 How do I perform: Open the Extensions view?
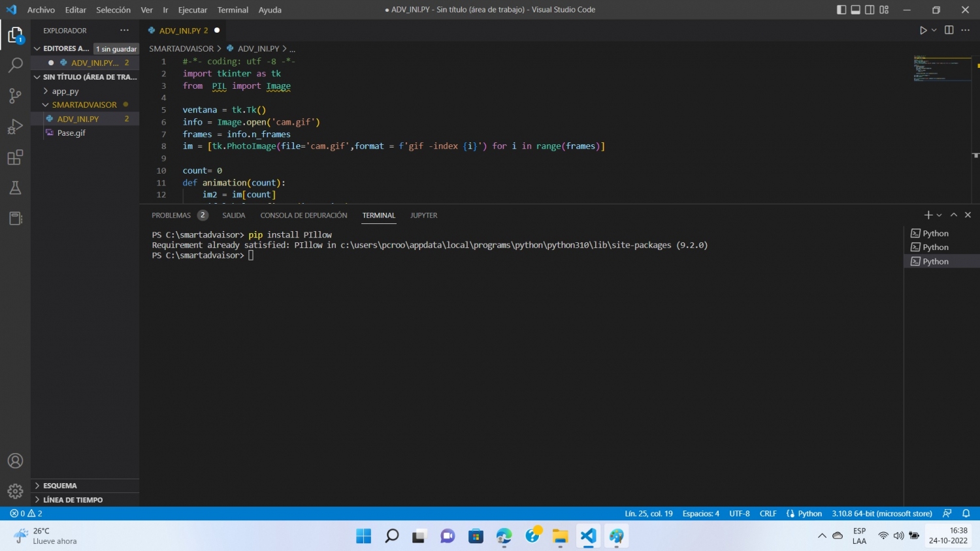pyautogui.click(x=15, y=157)
